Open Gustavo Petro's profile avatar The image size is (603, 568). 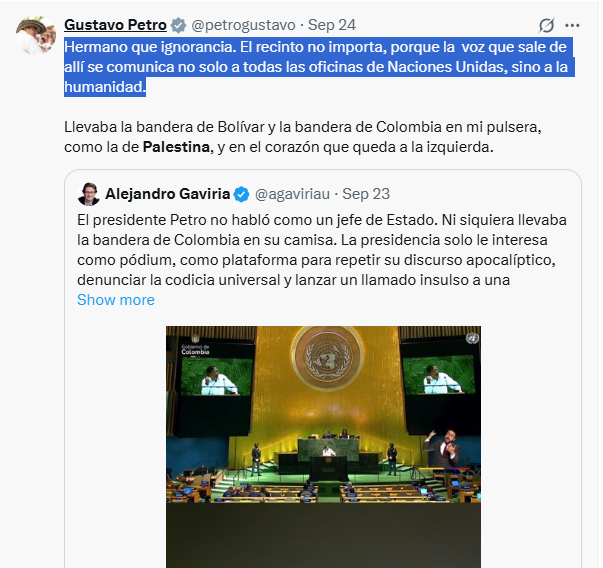[x=36, y=35]
